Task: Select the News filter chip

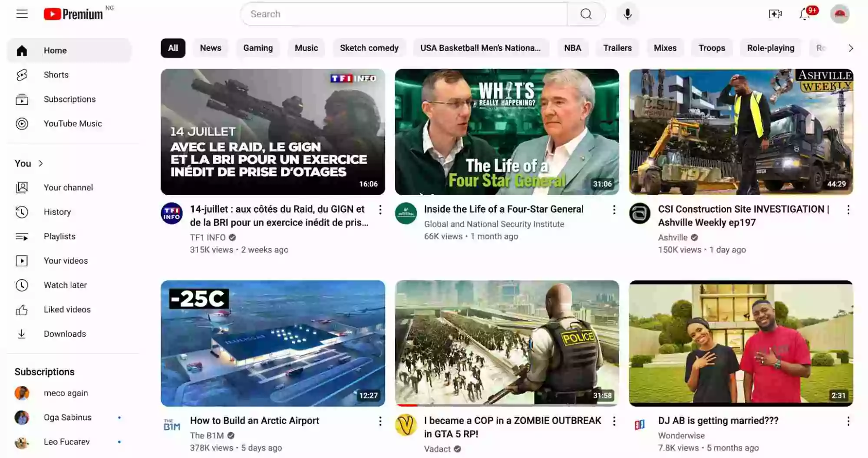Action: click(x=210, y=48)
